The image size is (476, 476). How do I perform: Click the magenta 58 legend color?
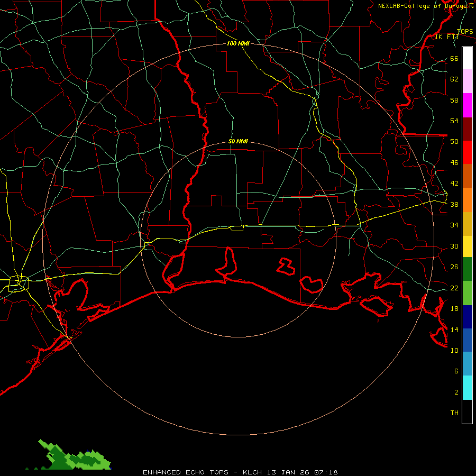point(467,105)
